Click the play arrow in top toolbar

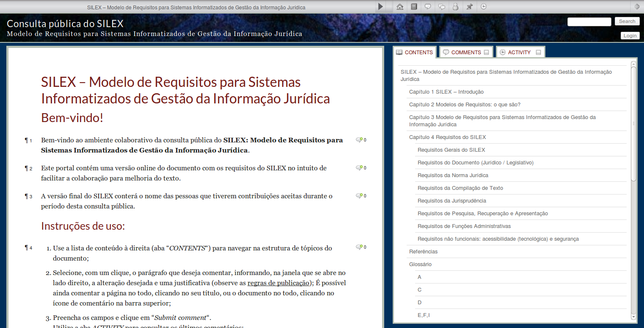(x=380, y=6)
